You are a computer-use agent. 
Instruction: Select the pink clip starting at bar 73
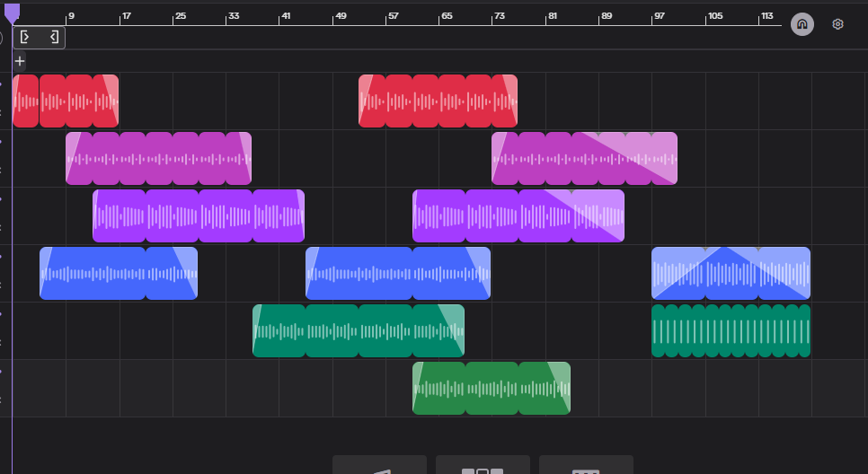pos(585,159)
